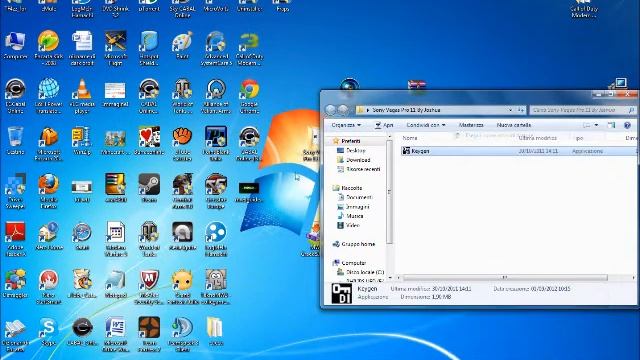Select the Keygen file row
The width and height of the screenshot is (640, 360).
click(x=518, y=151)
